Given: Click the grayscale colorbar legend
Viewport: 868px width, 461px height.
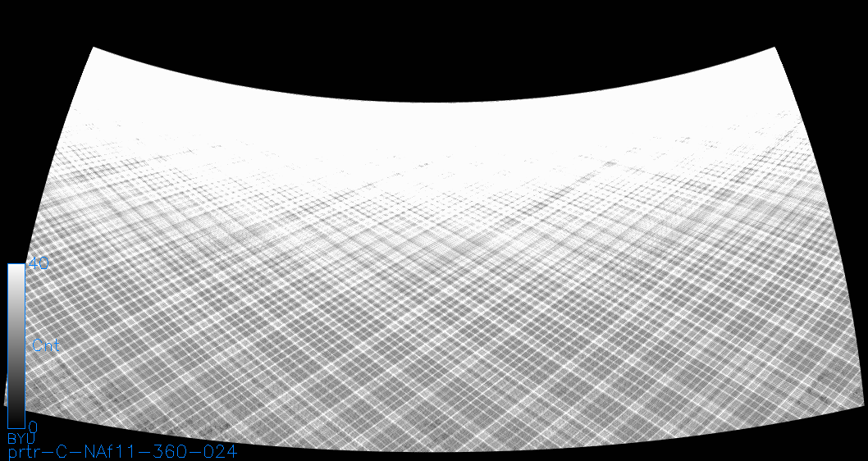Looking at the screenshot, I should pyautogui.click(x=16, y=346).
